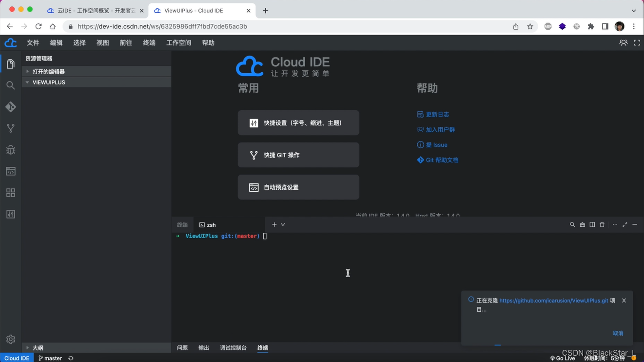
Task: Open the 终端 menu in menu bar
Action: (x=149, y=43)
